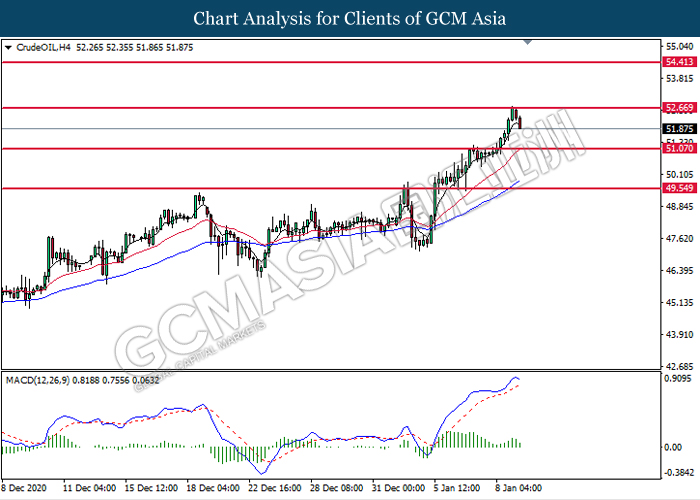Select the 54.413 red price tag
This screenshot has width=700, height=500.
pyautogui.click(x=679, y=61)
